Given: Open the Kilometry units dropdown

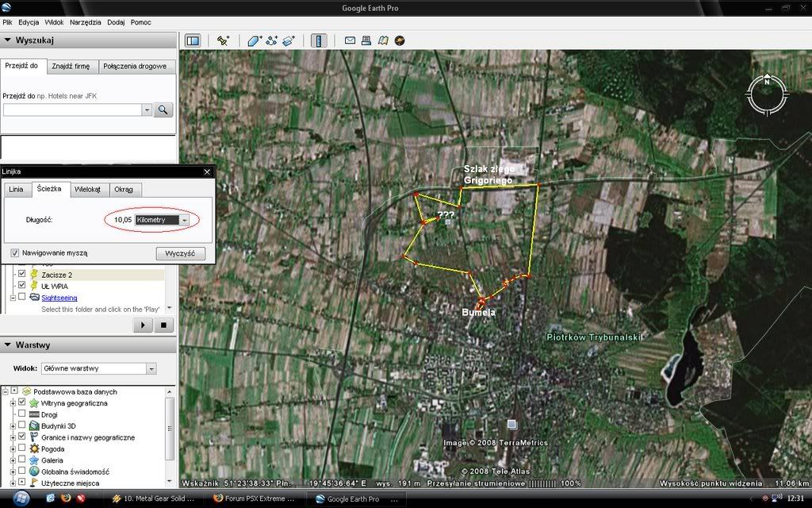Looking at the screenshot, I should [184, 220].
